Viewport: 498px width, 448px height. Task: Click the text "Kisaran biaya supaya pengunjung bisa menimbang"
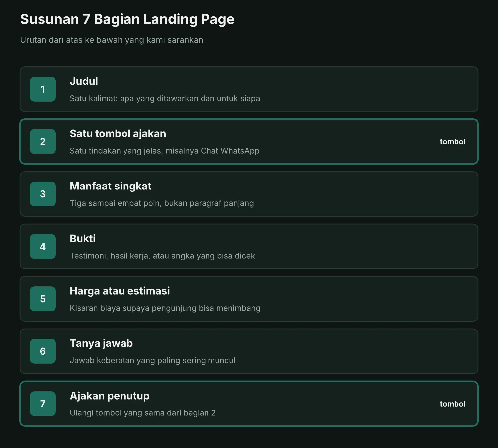click(x=165, y=308)
